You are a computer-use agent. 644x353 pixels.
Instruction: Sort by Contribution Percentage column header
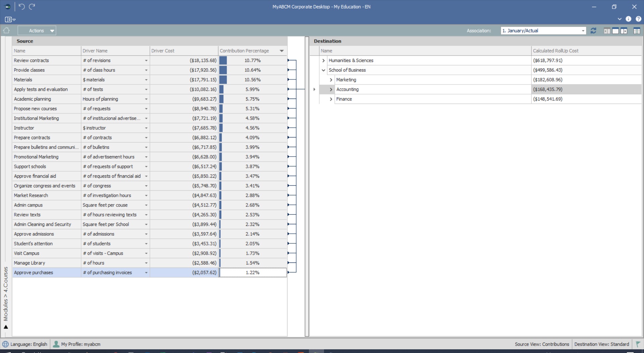244,51
